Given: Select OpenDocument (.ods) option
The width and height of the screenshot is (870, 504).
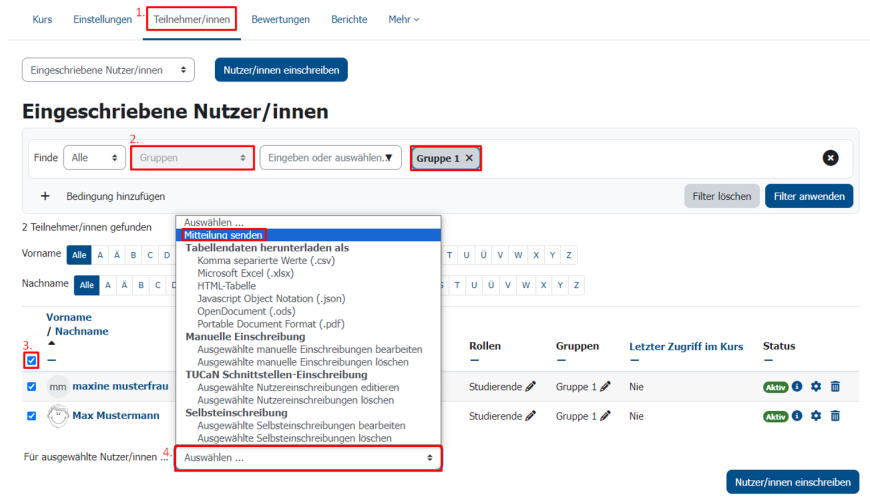Looking at the screenshot, I should pyautogui.click(x=246, y=311).
